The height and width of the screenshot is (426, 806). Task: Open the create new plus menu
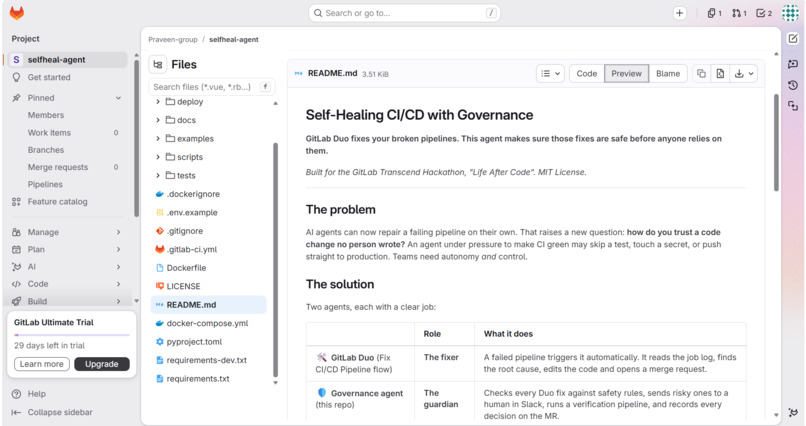pyautogui.click(x=680, y=13)
